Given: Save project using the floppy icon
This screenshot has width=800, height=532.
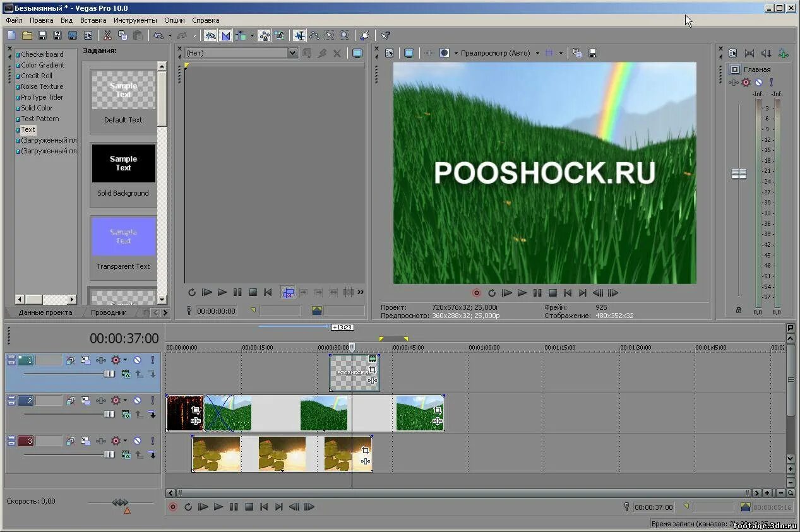Looking at the screenshot, I should point(42,35).
